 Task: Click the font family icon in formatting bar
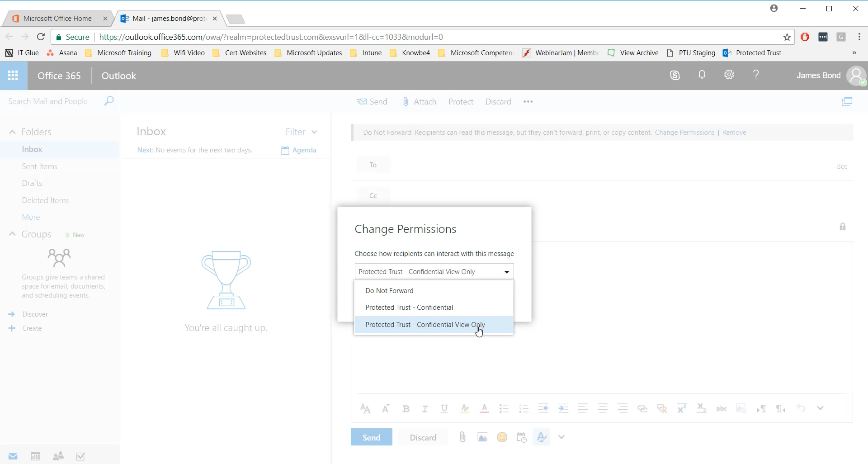coord(365,409)
